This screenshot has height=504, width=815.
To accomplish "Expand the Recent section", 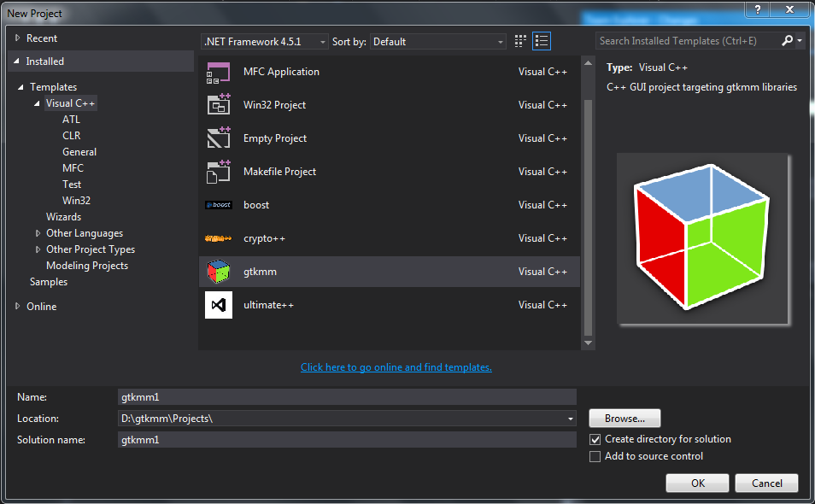I will pyautogui.click(x=17, y=38).
